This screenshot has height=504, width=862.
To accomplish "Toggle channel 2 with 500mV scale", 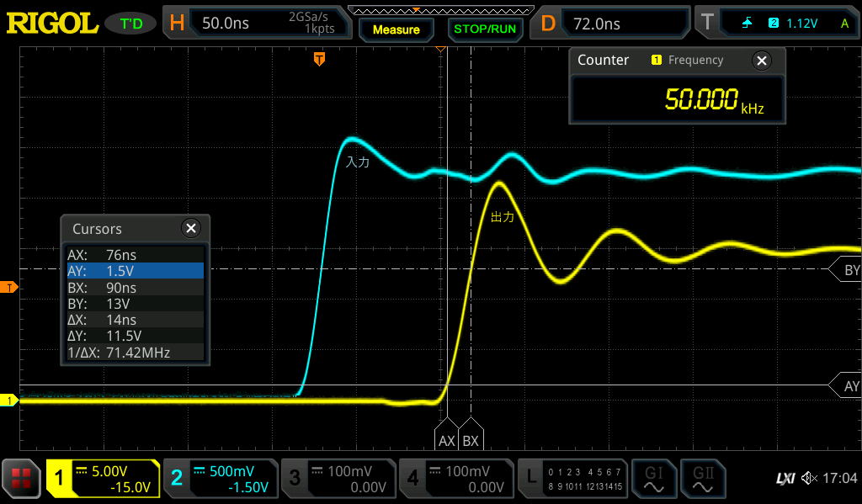I will coord(221,479).
